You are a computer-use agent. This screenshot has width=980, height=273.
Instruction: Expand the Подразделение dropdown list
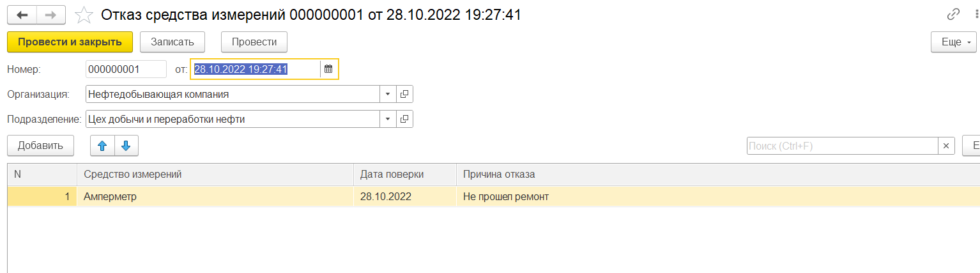click(x=388, y=119)
